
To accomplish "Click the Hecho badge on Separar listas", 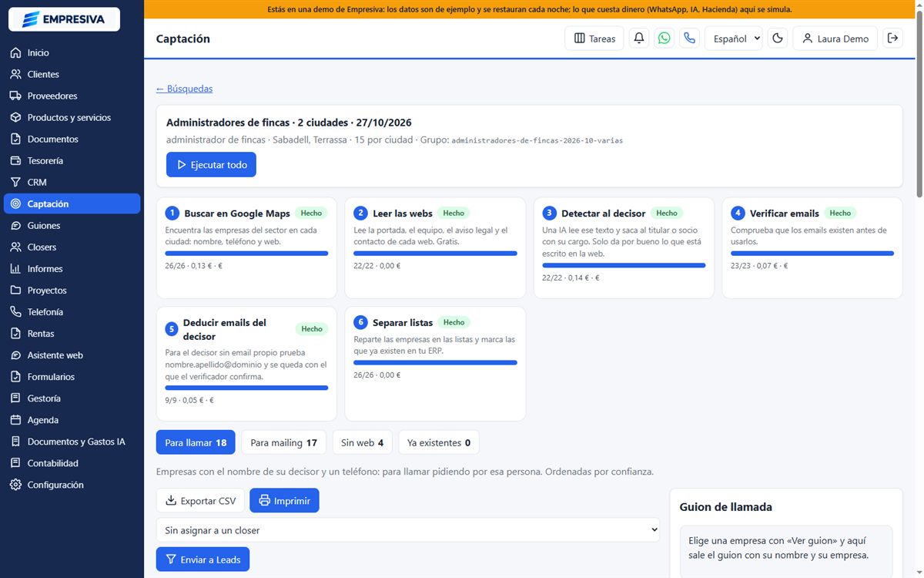I will (454, 322).
